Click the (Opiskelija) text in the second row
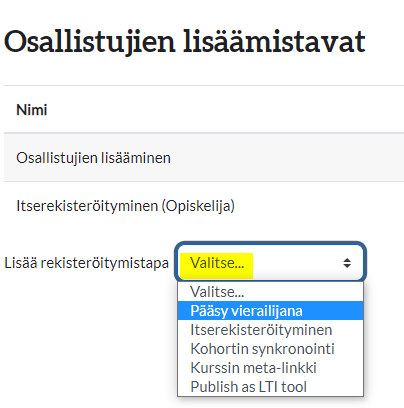This screenshot has height=408, width=404. click(x=198, y=206)
